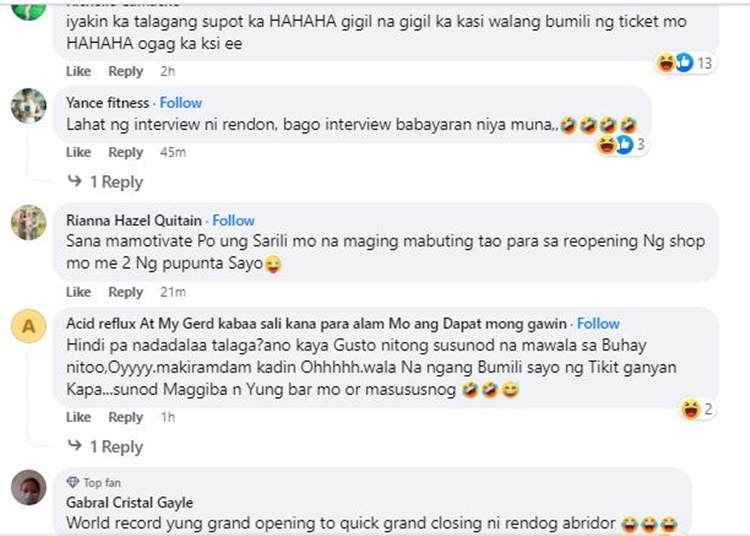This screenshot has height=536, width=750.
Task: Click Yance fitness profile picture
Action: [x=29, y=106]
